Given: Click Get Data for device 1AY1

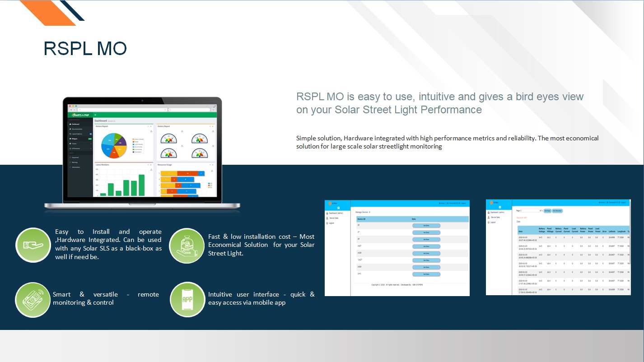Looking at the screenshot, I should (x=426, y=274).
